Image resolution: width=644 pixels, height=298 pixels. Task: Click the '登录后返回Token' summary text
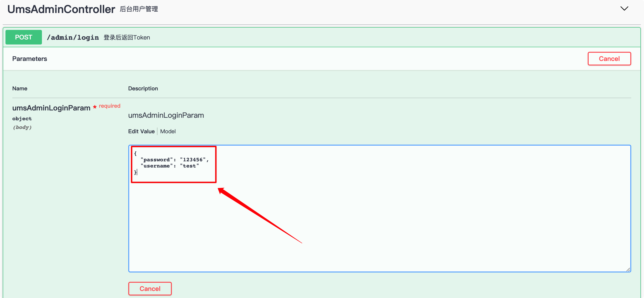127,37
